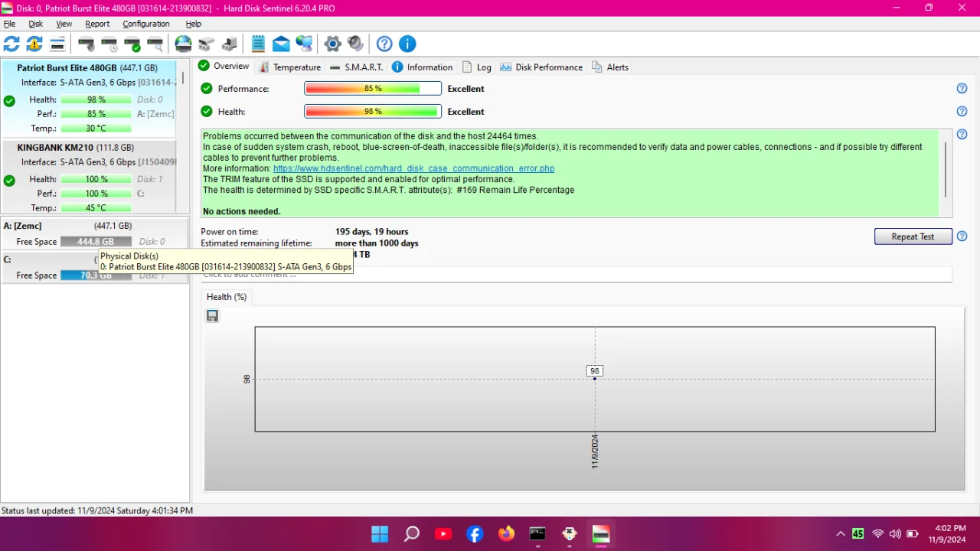
Task: Click the blue info about icon in toolbar
Action: 407,44
